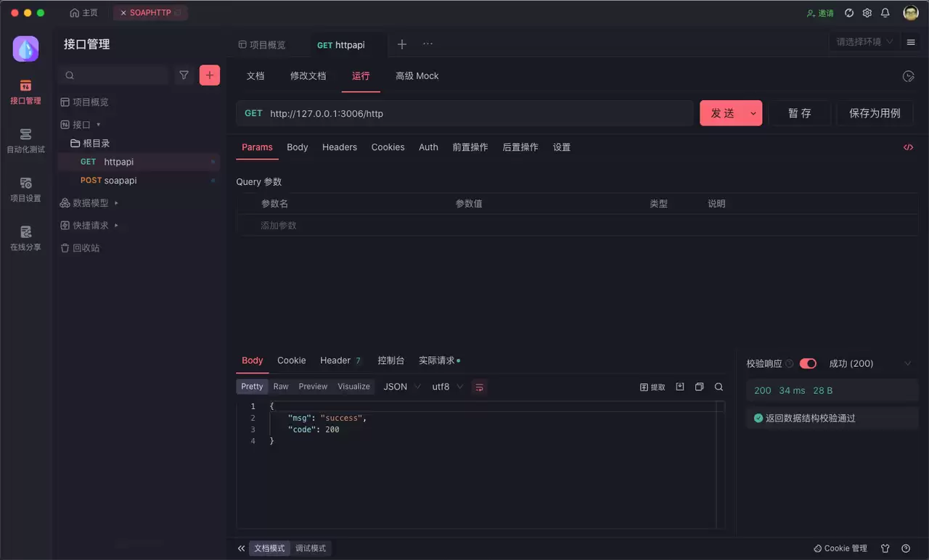The width and height of the screenshot is (929, 560).
Task: Click the response search magnifier icon
Action: click(719, 387)
